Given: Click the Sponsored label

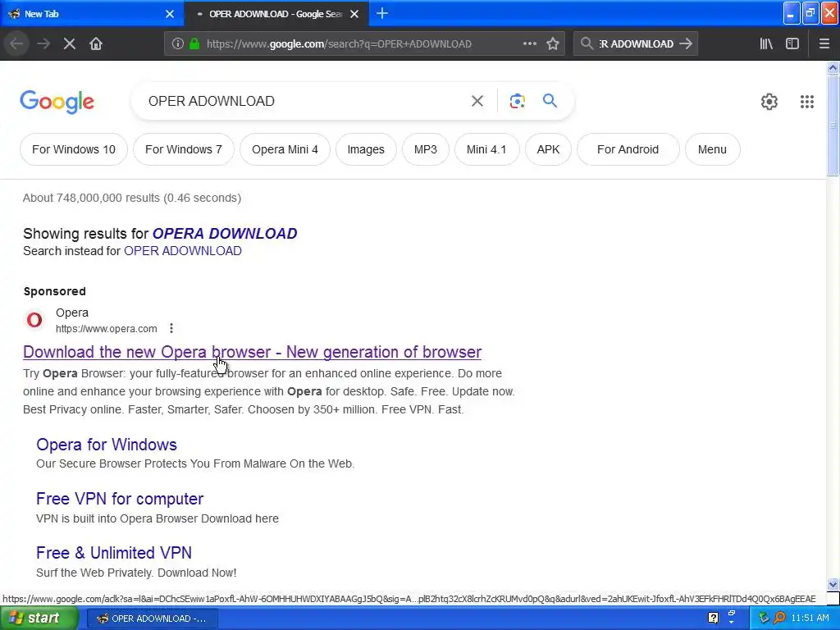Looking at the screenshot, I should [x=55, y=291].
